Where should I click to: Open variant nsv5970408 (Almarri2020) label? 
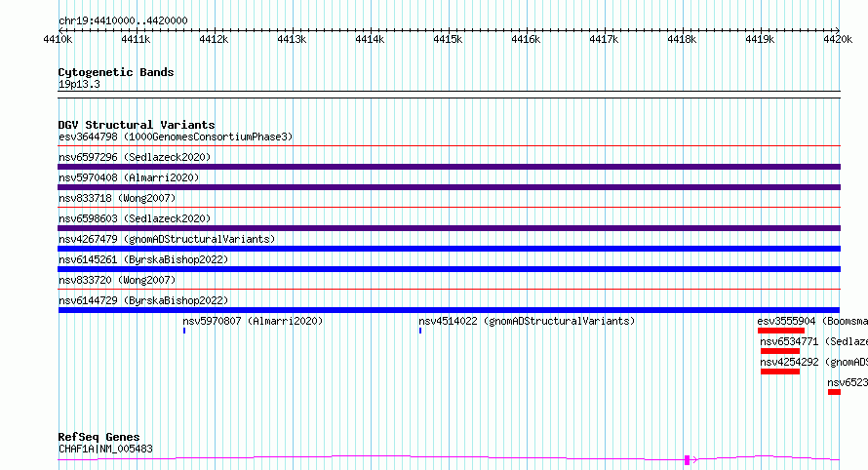(129, 177)
